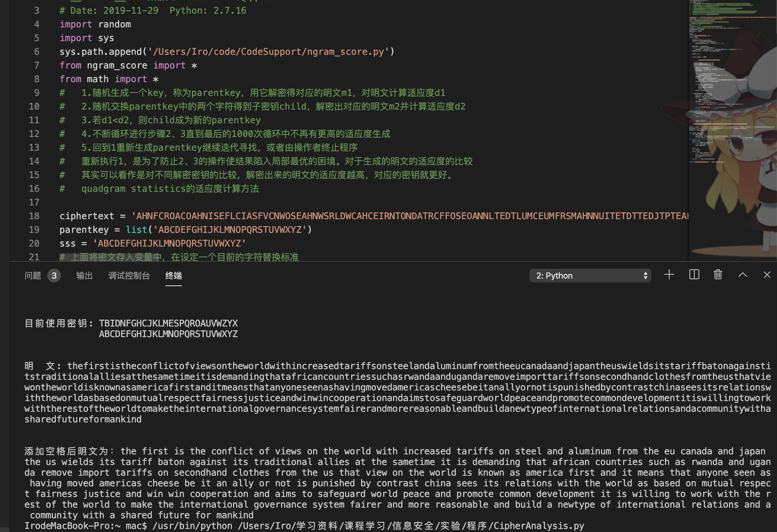Viewport: 777px width, 532px height.
Task: Click the problems count badge 3
Action: (54, 276)
